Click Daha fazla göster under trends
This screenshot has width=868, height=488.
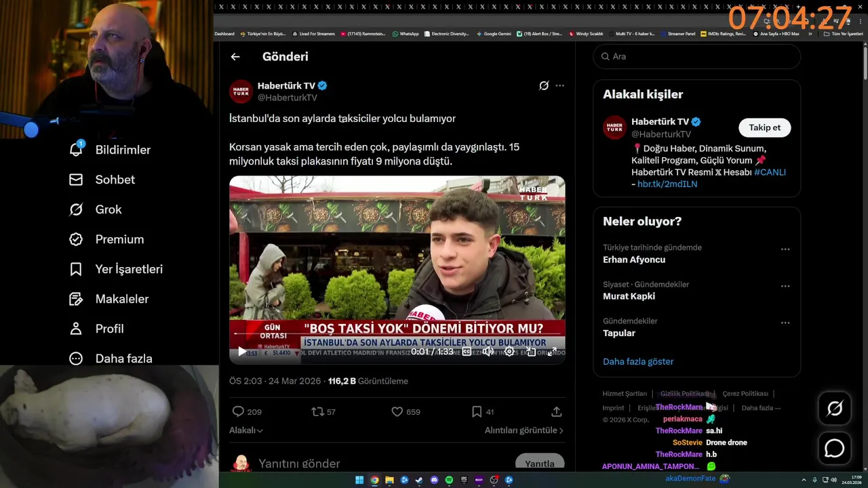[x=638, y=361]
